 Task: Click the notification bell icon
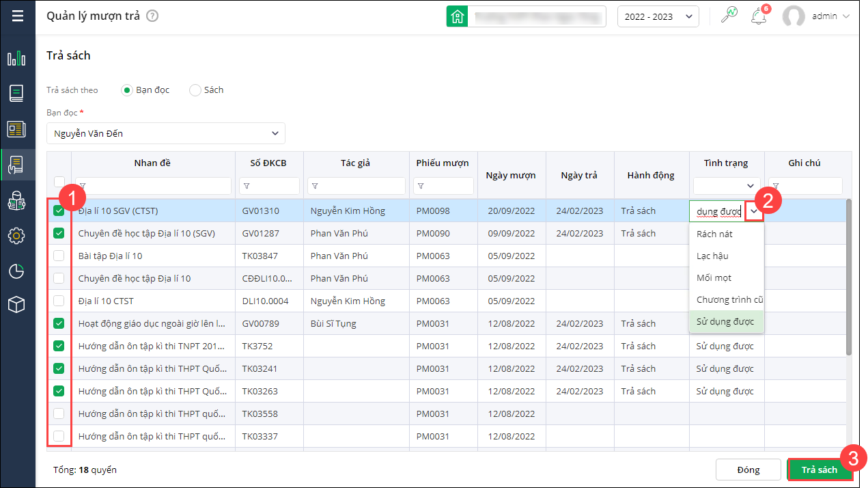click(x=758, y=16)
